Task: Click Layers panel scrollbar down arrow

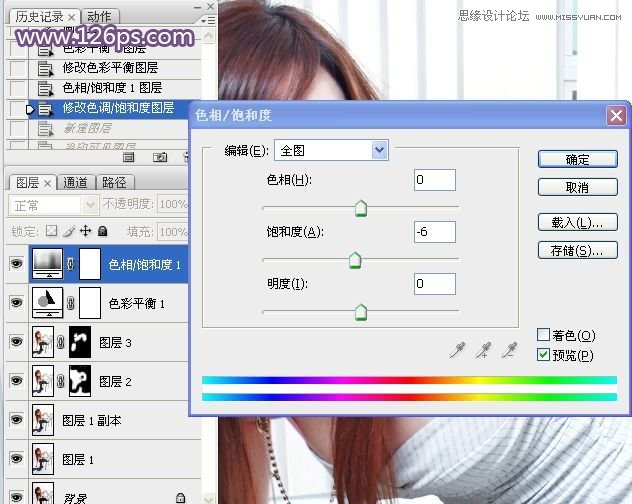Action: coord(209,498)
